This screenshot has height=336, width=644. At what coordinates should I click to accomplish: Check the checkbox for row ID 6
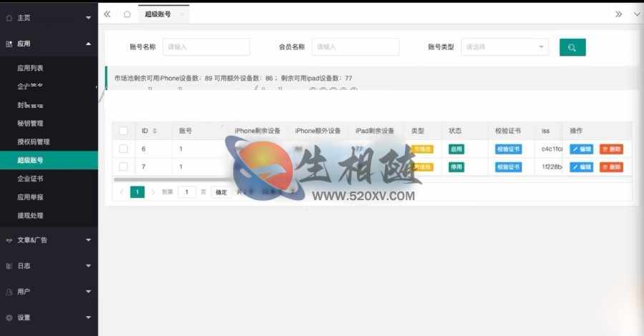(123, 149)
